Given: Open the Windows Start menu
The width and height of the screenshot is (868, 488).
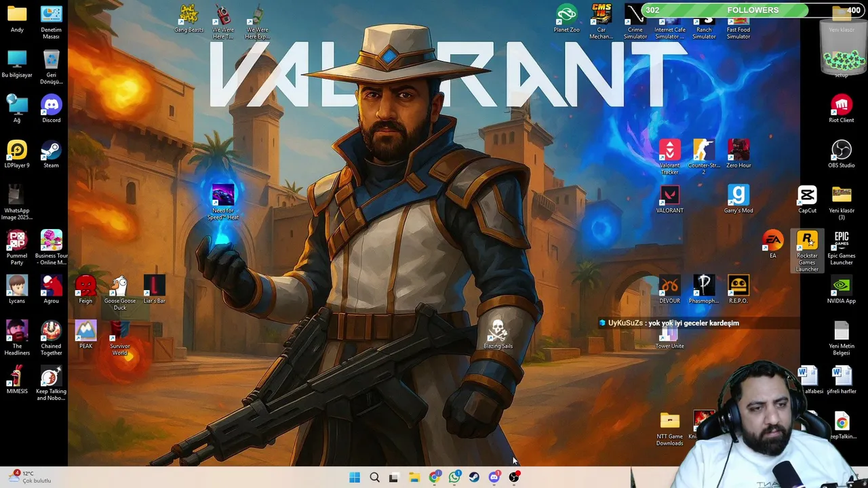Looking at the screenshot, I should [x=355, y=478].
